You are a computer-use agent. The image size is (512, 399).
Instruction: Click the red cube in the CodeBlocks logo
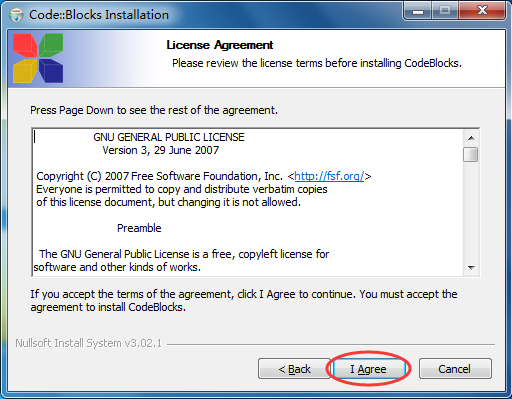[25, 45]
